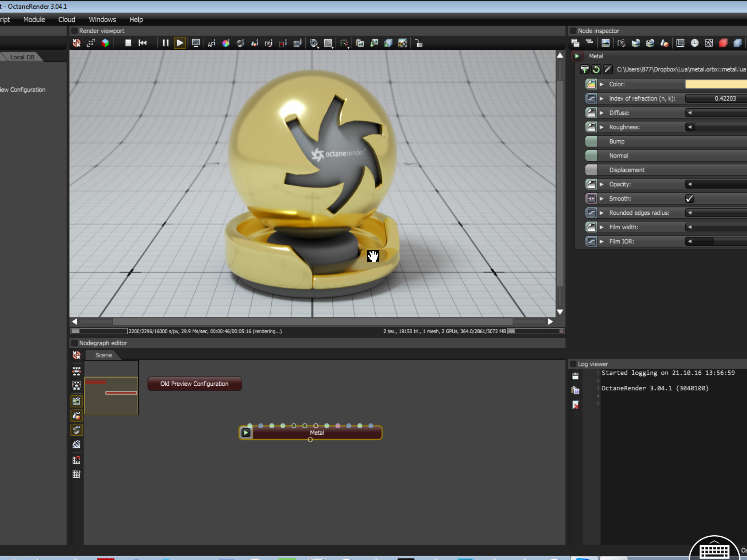The width and height of the screenshot is (747, 560).
Task: Open the Windows menu
Action: (x=102, y=19)
